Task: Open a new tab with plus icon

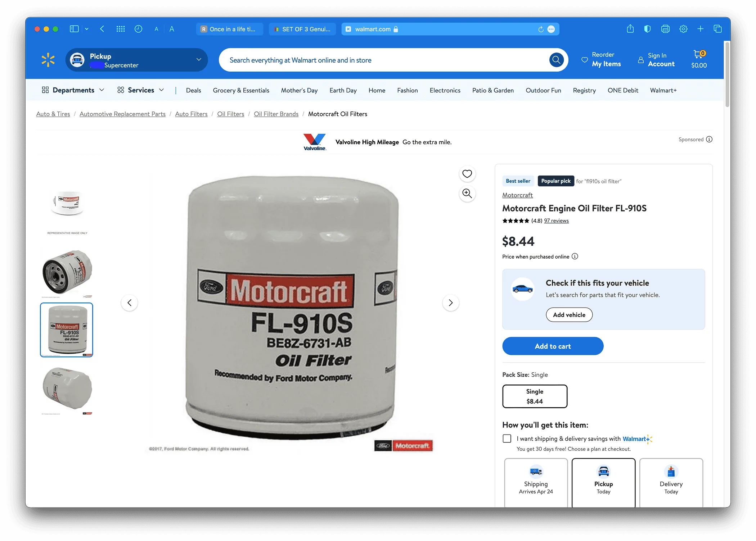Action: tap(700, 29)
